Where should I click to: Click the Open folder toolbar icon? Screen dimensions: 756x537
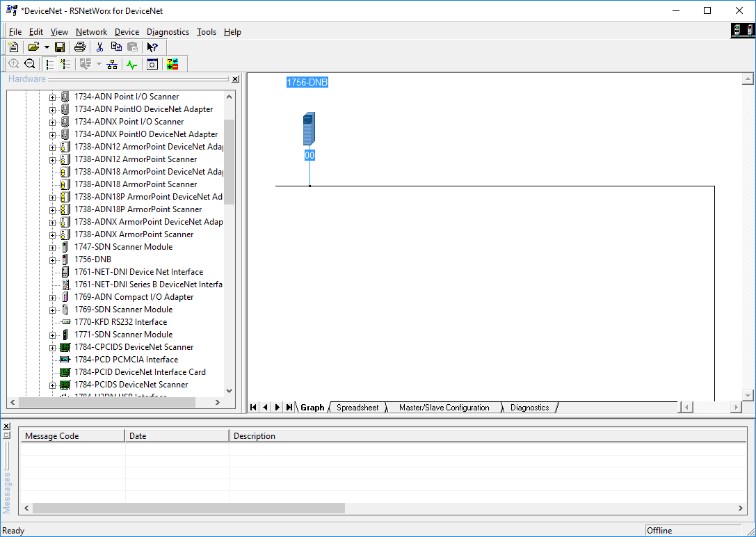pos(33,47)
